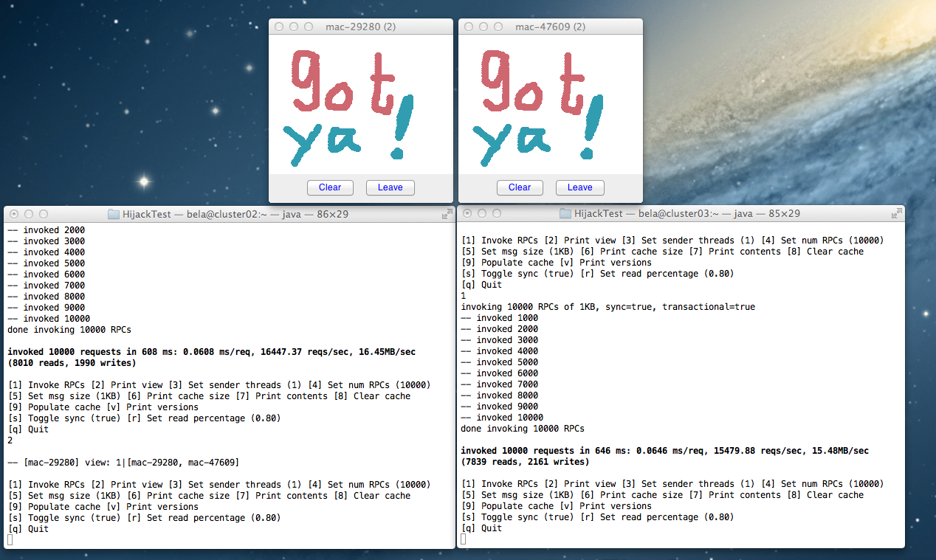Click the resize arrows icon on the cluster02 terminal
Screen dimensions: 936x560
[x=447, y=214]
